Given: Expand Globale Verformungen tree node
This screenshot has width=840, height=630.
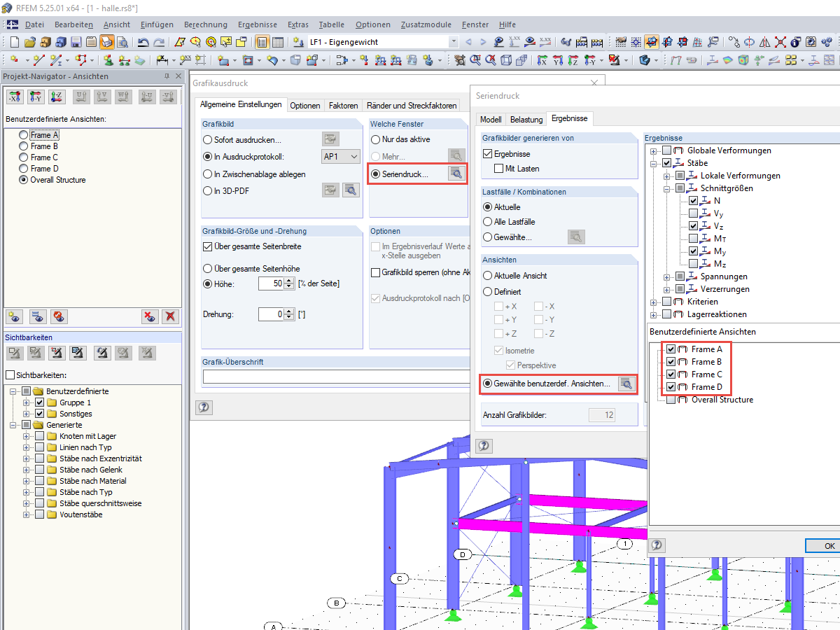Looking at the screenshot, I should tap(654, 150).
